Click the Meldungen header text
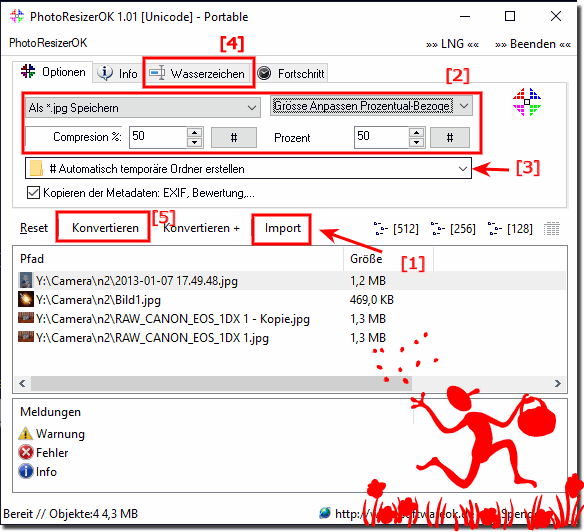 [50, 412]
